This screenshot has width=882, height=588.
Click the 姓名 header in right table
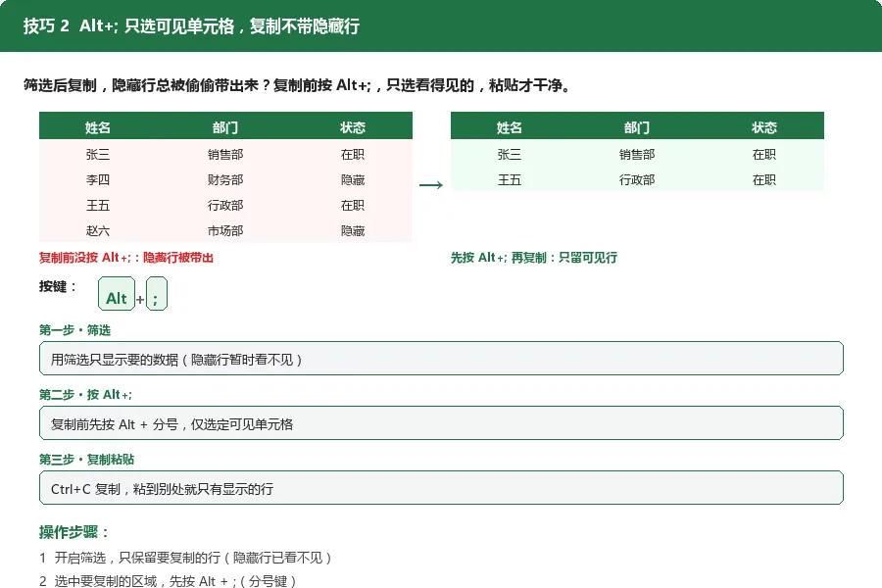[509, 127]
